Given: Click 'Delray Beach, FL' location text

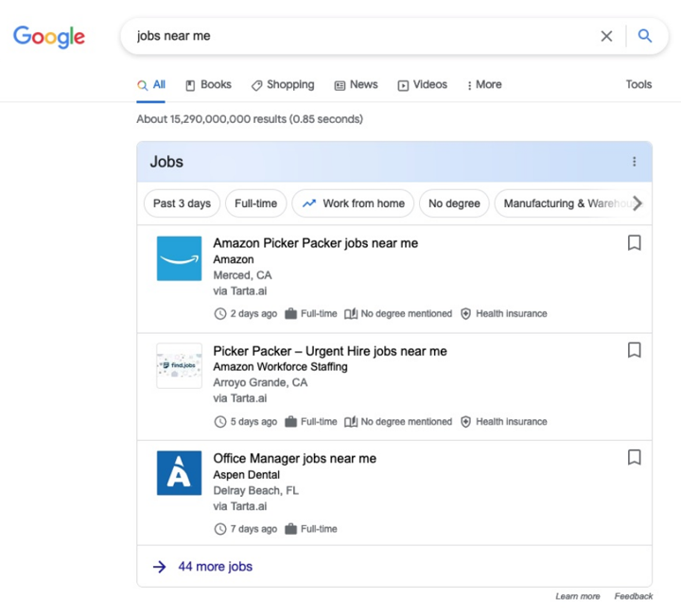Looking at the screenshot, I should pos(255,491).
